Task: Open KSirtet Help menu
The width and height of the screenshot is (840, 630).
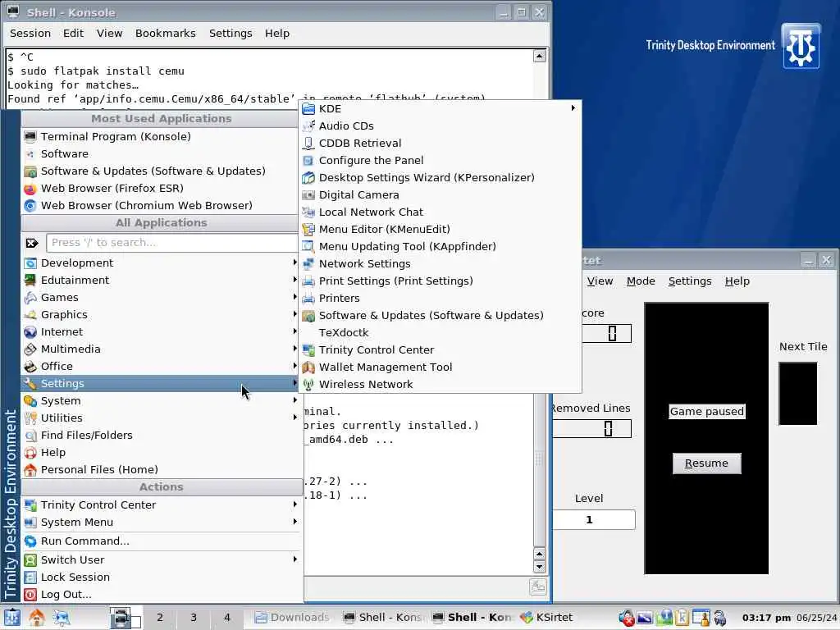Action: pos(737,281)
